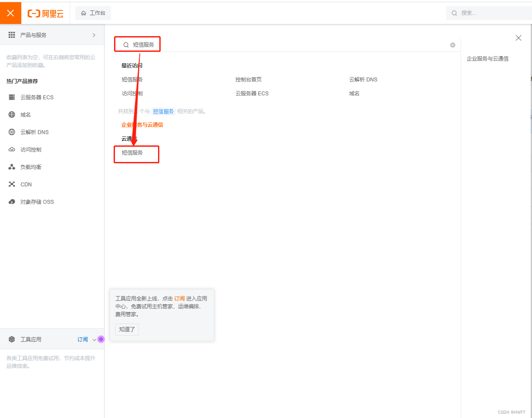
Task: Clear the product search with the gray x icon
Action: click(x=453, y=45)
